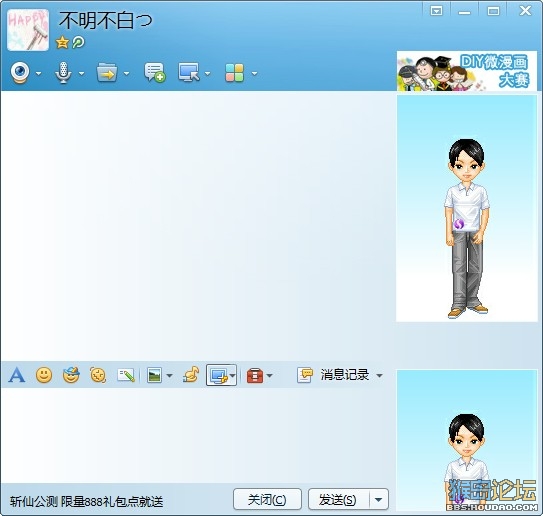Expand the send button options arrow
This screenshot has width=543, height=516.
379,499
